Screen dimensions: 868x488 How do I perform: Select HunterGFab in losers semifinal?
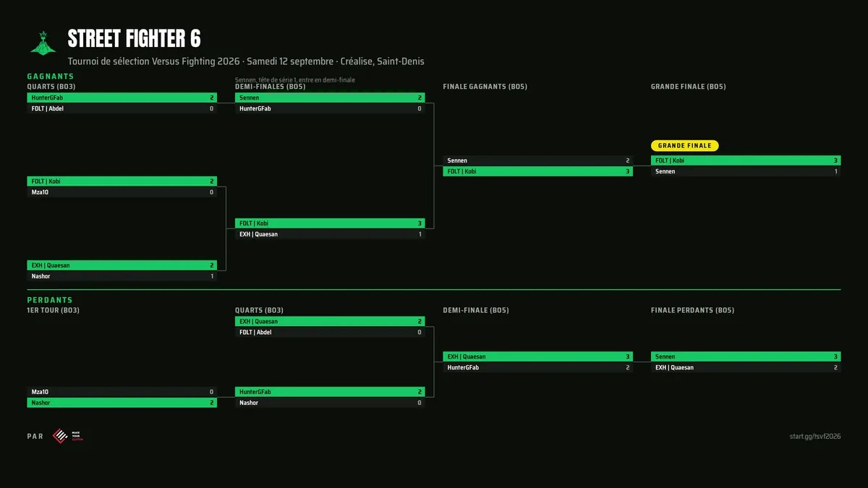pos(537,367)
